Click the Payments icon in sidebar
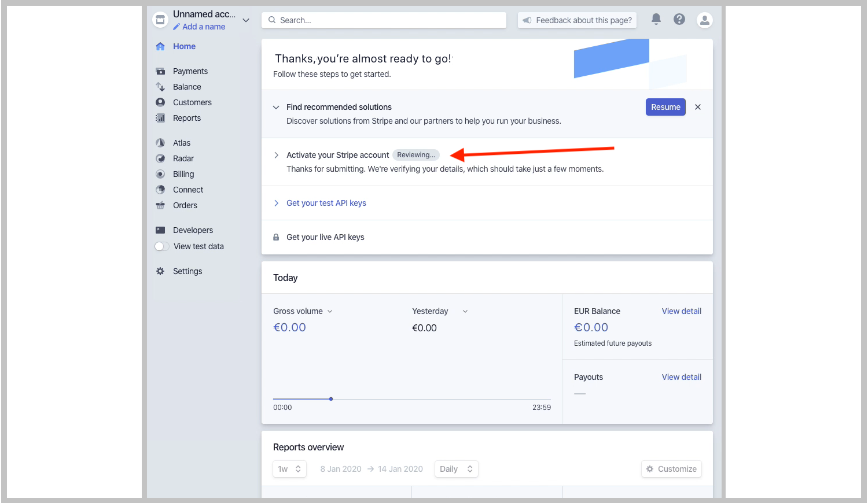Image resolution: width=868 pixels, height=503 pixels. pyautogui.click(x=160, y=71)
